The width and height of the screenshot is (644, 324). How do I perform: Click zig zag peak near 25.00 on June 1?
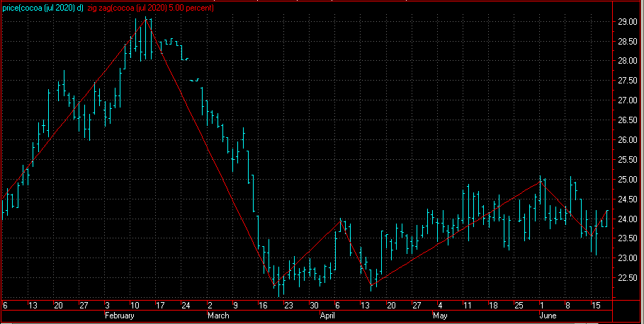coord(540,181)
